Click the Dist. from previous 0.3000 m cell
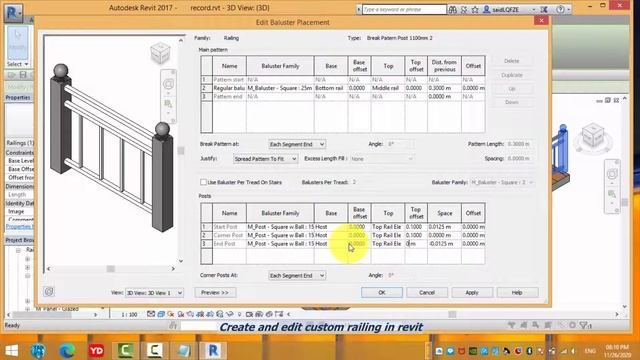640x360 pixels. (x=444, y=88)
